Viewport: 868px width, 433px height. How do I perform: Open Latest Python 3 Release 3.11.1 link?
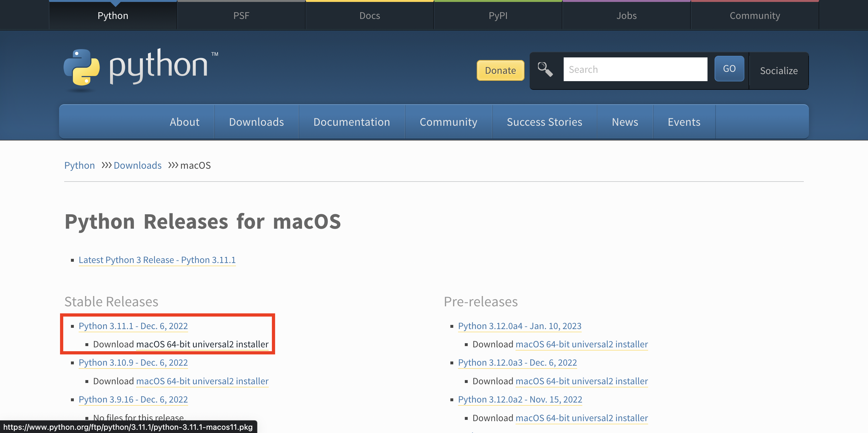coord(157,259)
